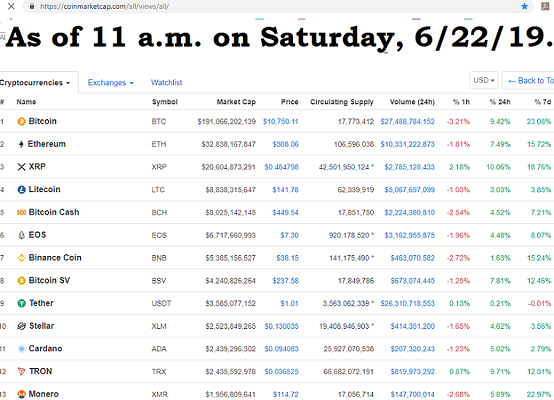Open the Exchanges dropdown menu

coord(110,83)
